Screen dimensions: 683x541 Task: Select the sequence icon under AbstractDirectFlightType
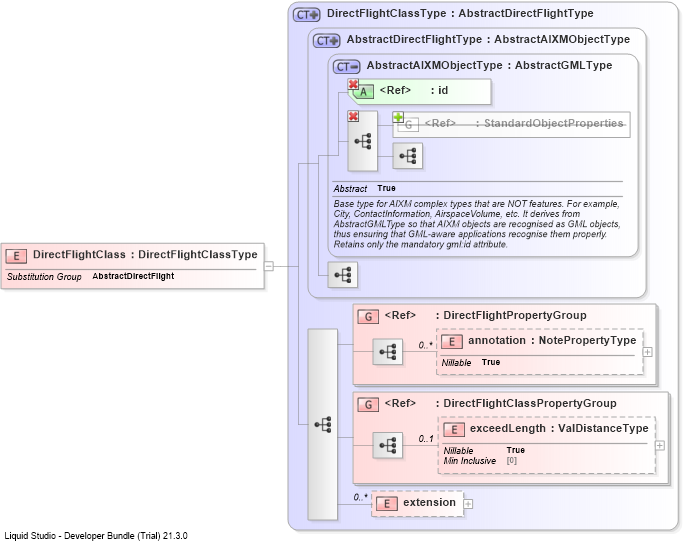click(x=342, y=275)
